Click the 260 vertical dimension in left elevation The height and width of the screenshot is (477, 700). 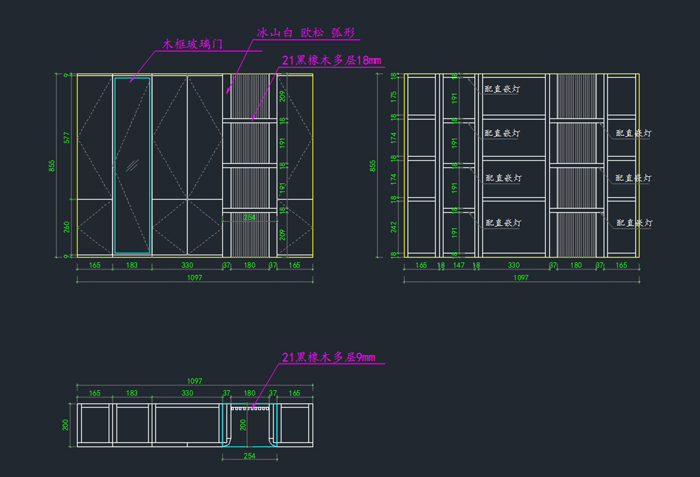point(67,227)
